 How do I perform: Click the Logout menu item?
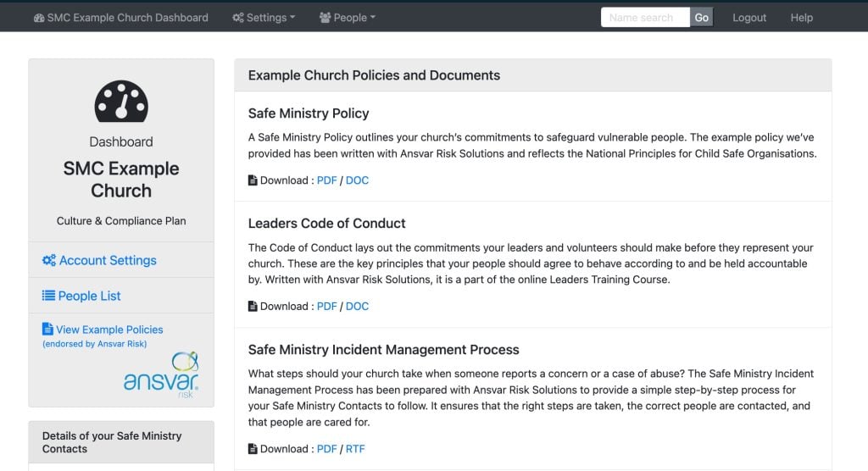pos(749,18)
